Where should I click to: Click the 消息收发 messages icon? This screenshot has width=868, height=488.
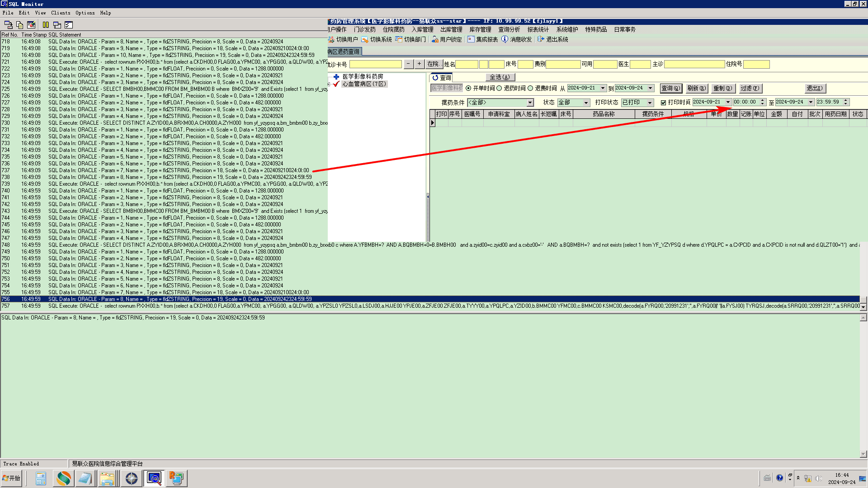[505, 40]
